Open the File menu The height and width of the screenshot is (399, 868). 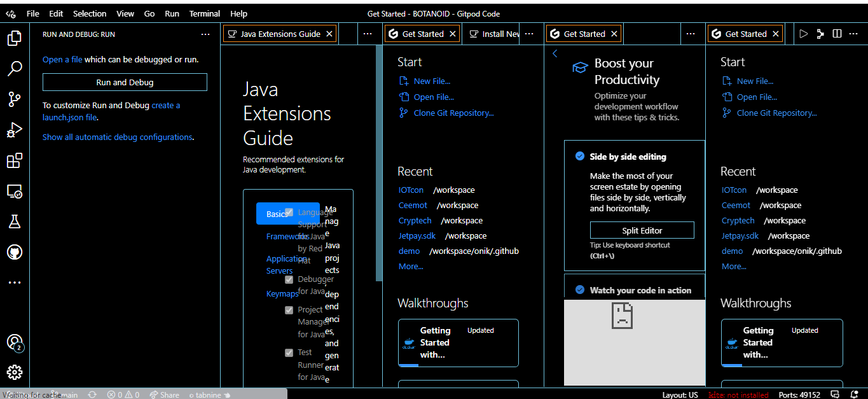[32, 13]
